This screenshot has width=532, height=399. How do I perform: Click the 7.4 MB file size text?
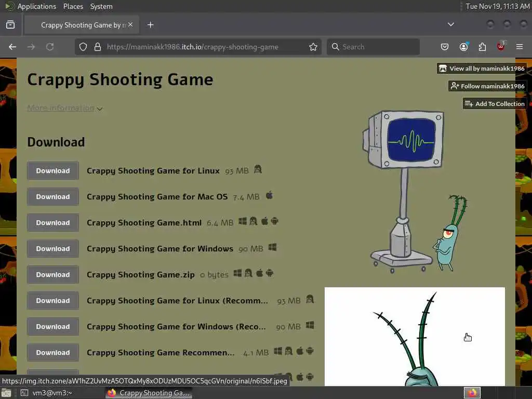246,197
